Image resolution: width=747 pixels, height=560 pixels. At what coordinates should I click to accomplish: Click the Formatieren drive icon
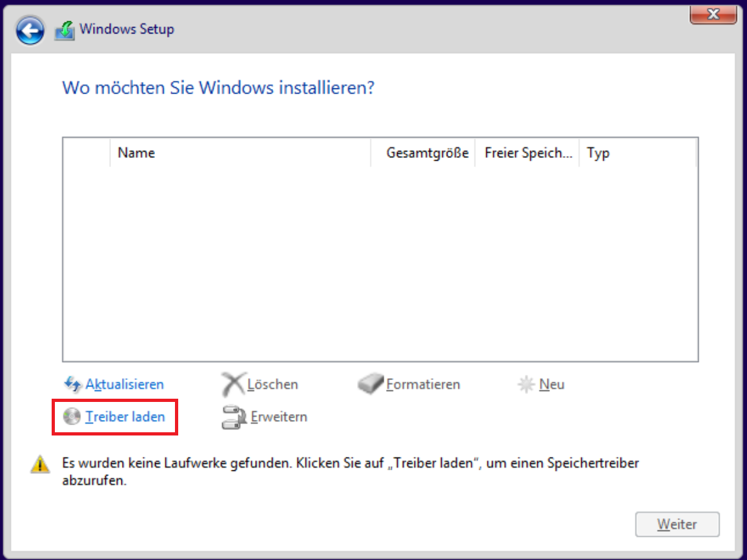tap(371, 384)
